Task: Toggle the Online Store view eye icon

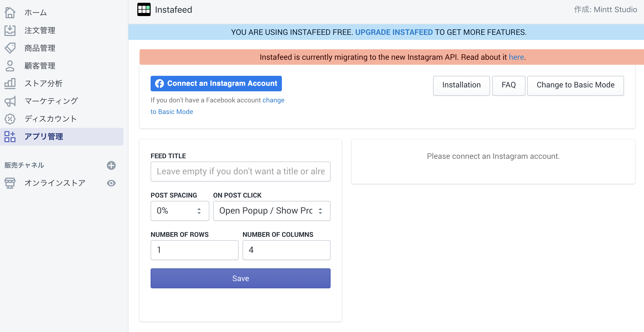Action: click(x=111, y=183)
